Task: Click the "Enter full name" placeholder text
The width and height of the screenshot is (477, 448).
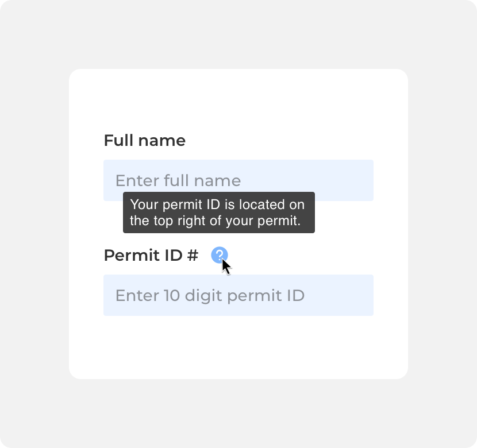Action: click(x=178, y=180)
